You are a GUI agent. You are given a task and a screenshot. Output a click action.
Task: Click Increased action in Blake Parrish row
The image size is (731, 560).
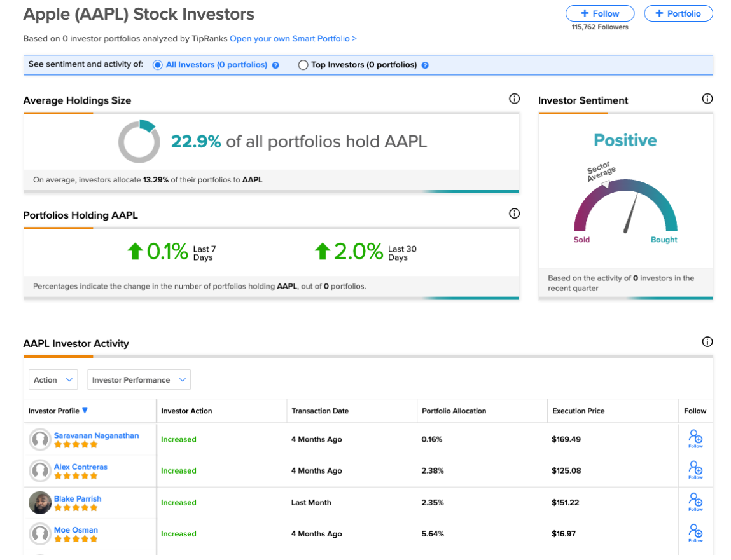(x=179, y=503)
